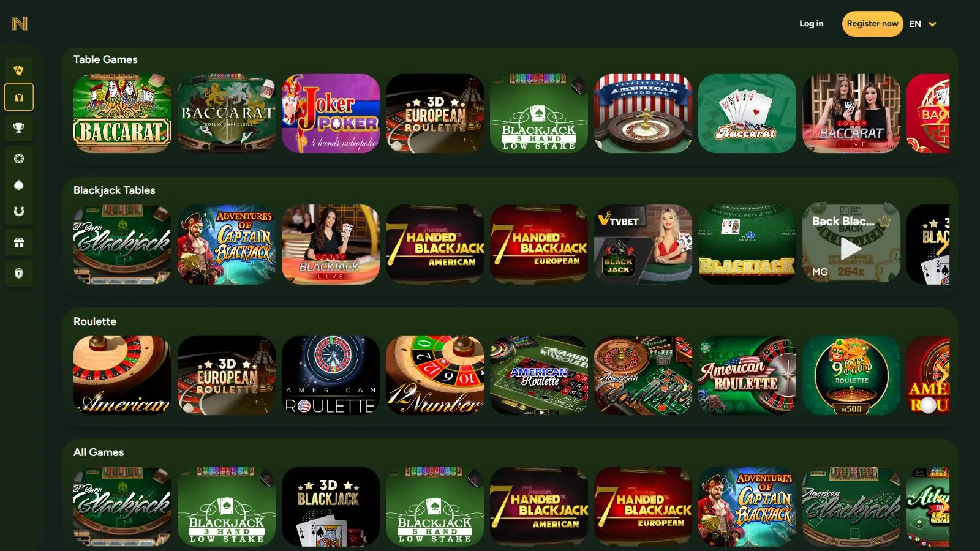The width and height of the screenshot is (980, 551).
Task: Open the gift box promotions icon
Action: [19, 242]
